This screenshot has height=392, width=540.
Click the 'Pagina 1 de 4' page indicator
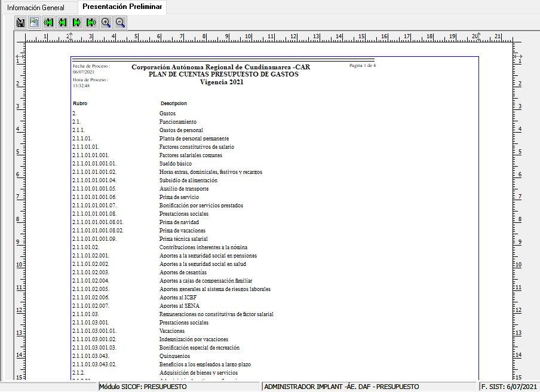pyautogui.click(x=362, y=65)
